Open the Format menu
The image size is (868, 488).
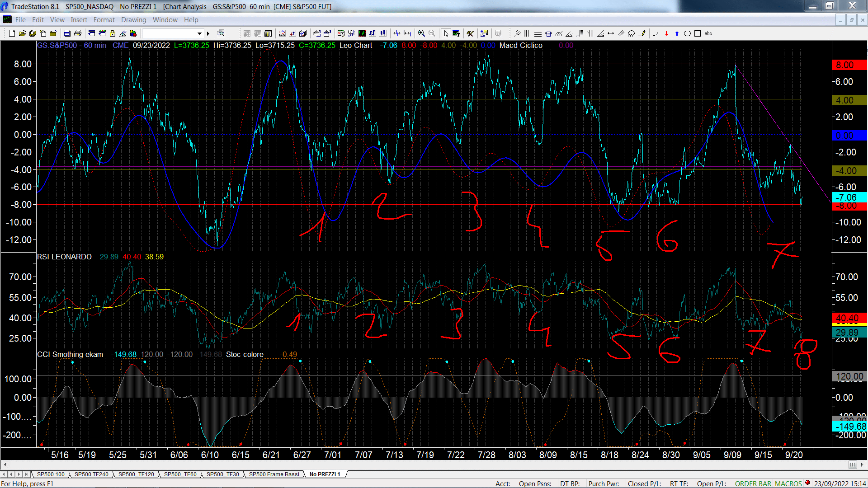coord(104,20)
